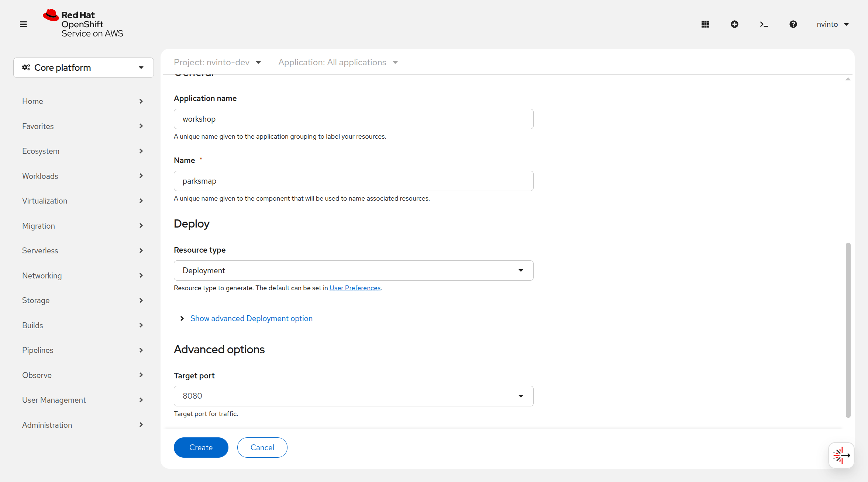Click the Create button
This screenshot has height=482, width=868.
[201, 447]
